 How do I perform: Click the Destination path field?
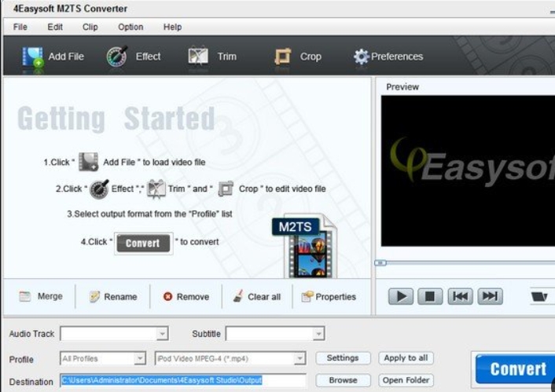point(183,381)
